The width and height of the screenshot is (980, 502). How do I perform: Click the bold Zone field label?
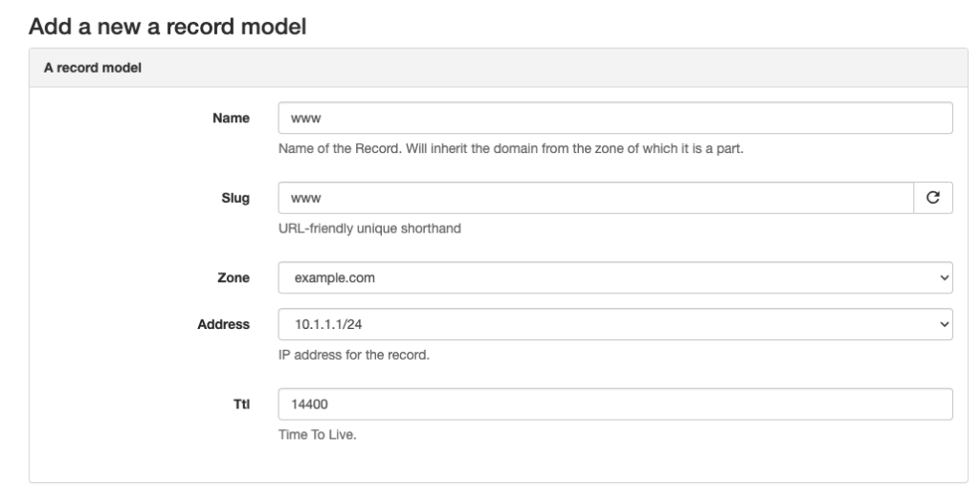[234, 278]
